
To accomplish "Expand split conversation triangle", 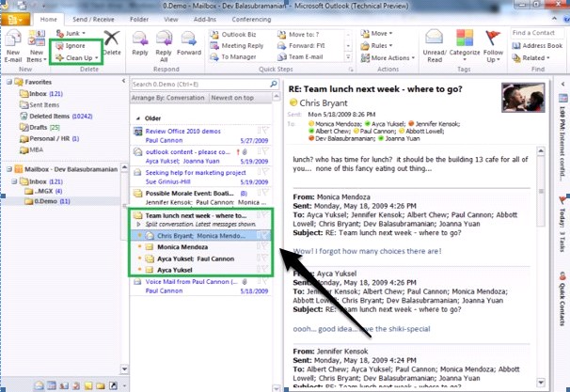I will coord(138,225).
